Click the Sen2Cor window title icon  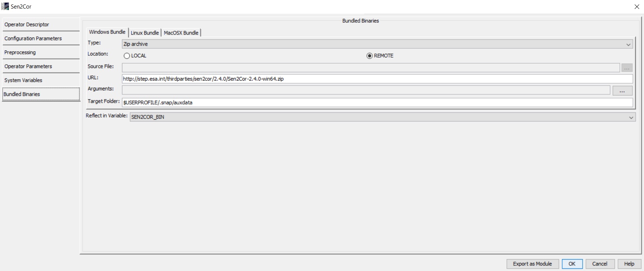click(x=5, y=6)
